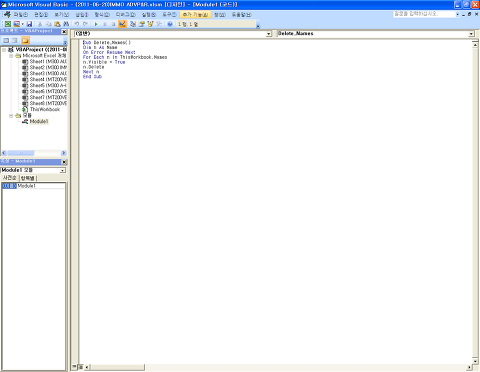
Task: Run the macro with green play icon
Action: pyautogui.click(x=96, y=24)
